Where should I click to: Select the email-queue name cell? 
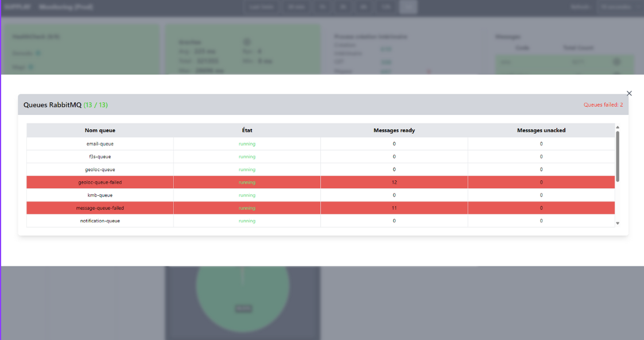(x=100, y=144)
